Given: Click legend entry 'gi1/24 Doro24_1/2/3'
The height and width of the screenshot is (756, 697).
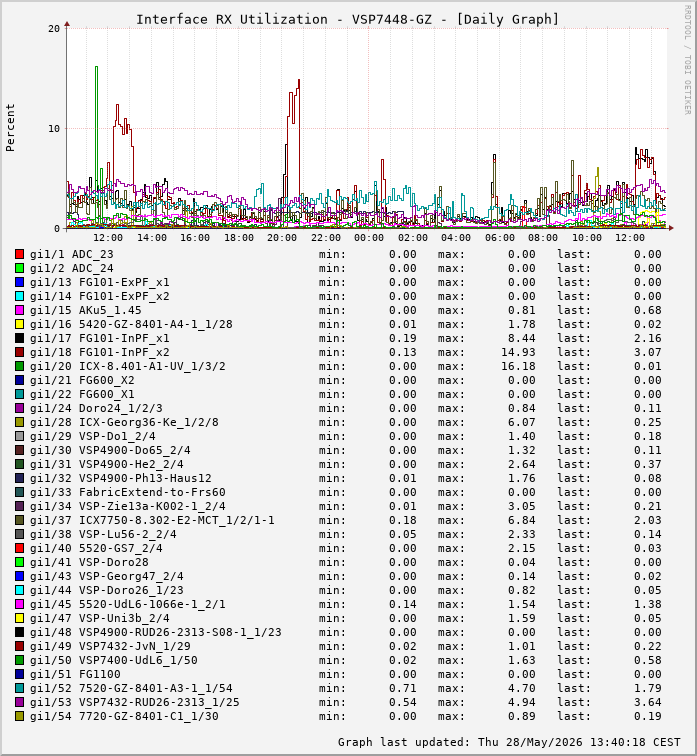Looking at the screenshot, I should [x=96, y=408].
